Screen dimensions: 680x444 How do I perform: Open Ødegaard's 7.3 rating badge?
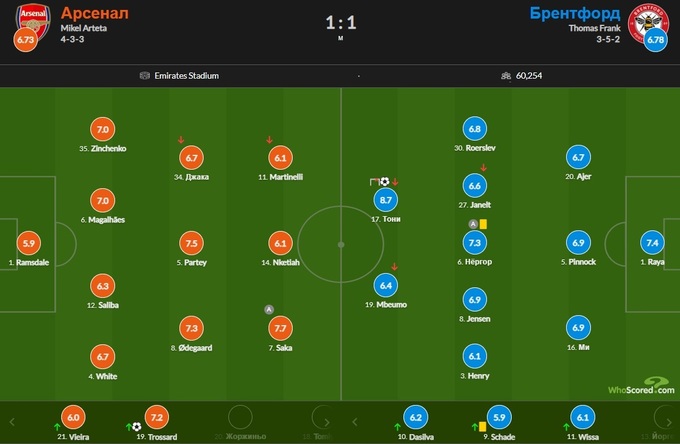point(191,328)
